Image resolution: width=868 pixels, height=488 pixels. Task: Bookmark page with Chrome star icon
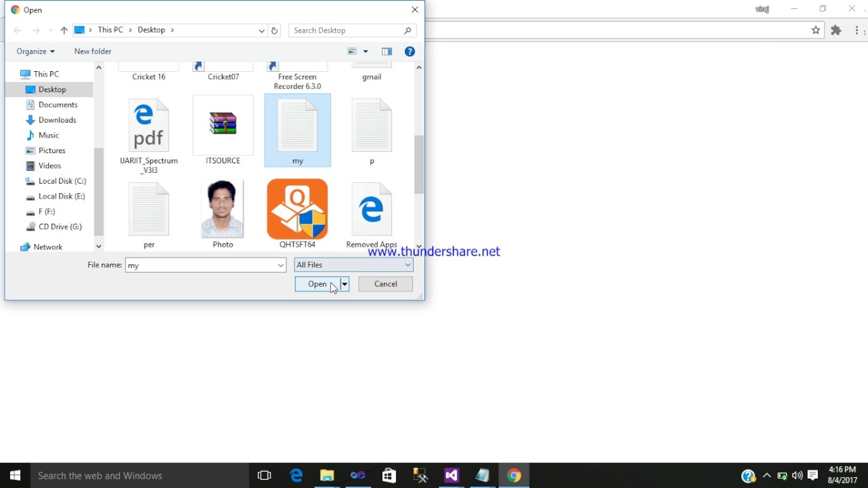816,30
